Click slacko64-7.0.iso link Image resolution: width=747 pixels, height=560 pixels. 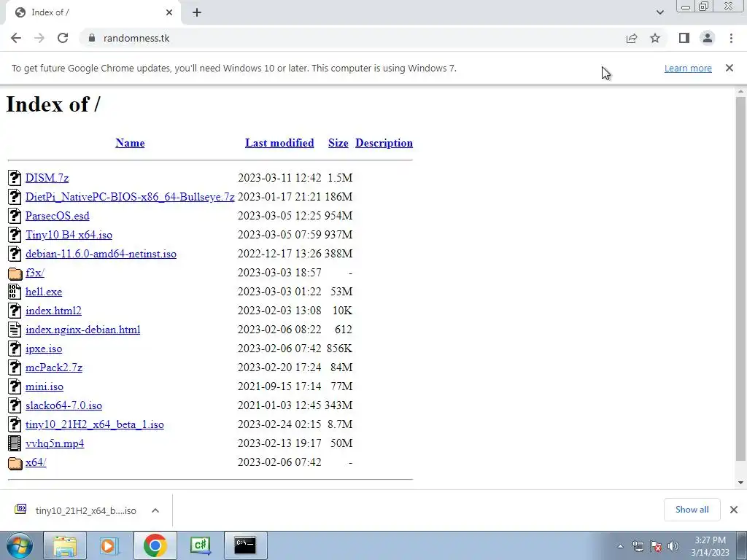coord(64,405)
